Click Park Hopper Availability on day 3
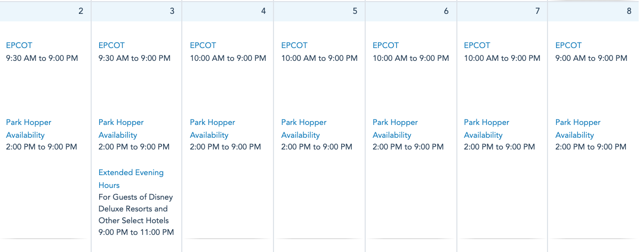 click(x=121, y=129)
